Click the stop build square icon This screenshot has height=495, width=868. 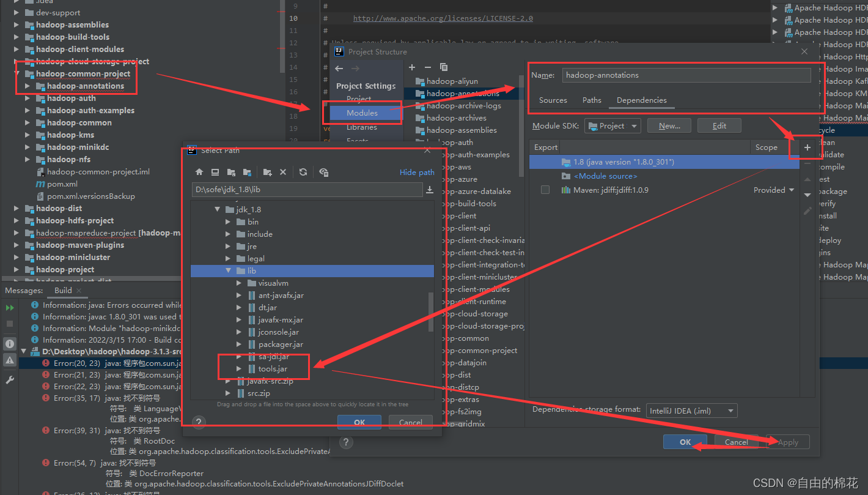click(x=10, y=323)
